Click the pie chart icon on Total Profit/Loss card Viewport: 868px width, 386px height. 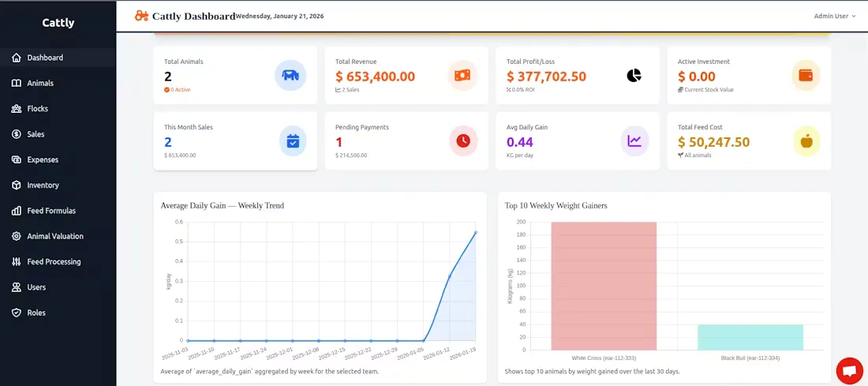(x=634, y=75)
